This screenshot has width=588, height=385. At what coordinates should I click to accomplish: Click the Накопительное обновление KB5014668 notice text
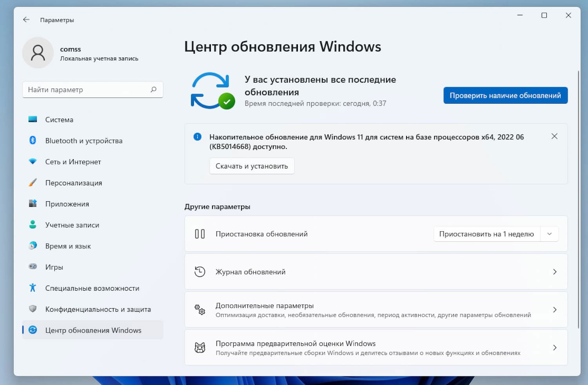tap(367, 142)
